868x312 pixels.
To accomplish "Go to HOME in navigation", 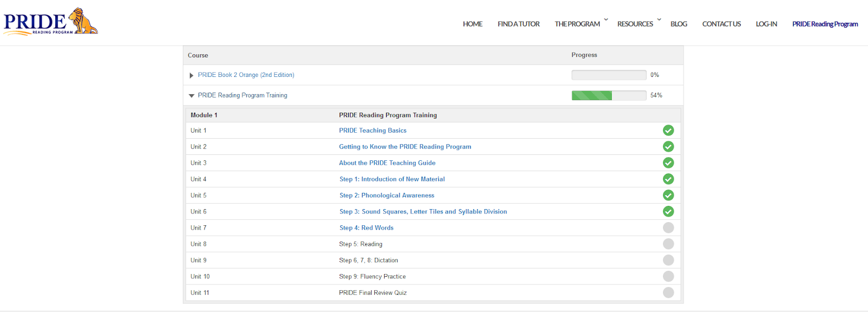I will [x=473, y=24].
